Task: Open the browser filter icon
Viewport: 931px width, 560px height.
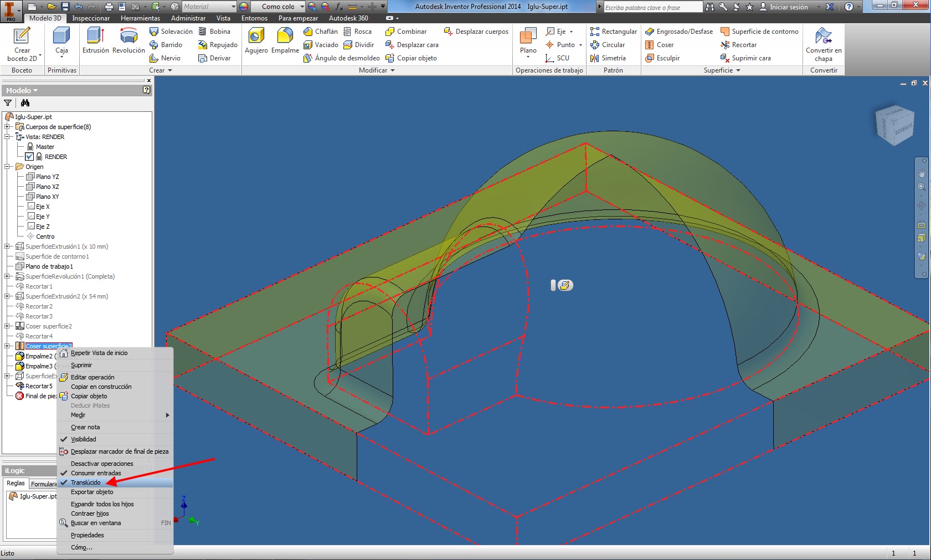Action: click(x=8, y=102)
